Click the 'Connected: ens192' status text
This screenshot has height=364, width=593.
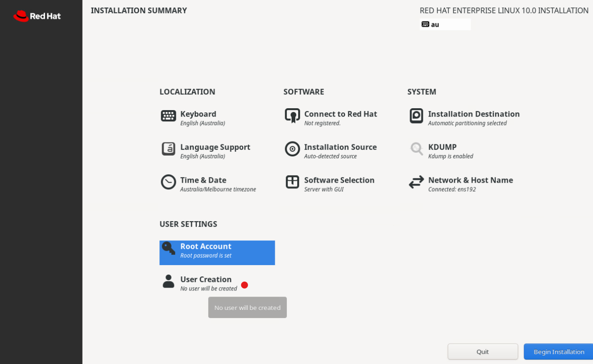coord(452,189)
